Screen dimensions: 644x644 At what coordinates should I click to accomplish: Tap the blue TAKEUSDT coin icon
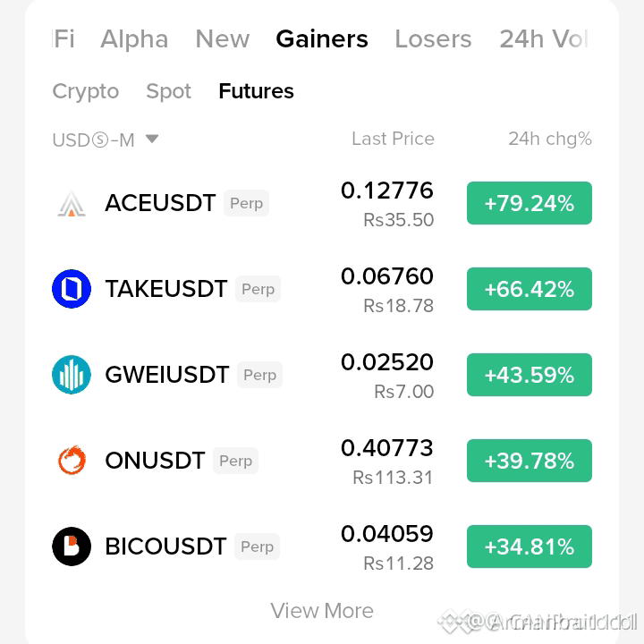click(72, 289)
